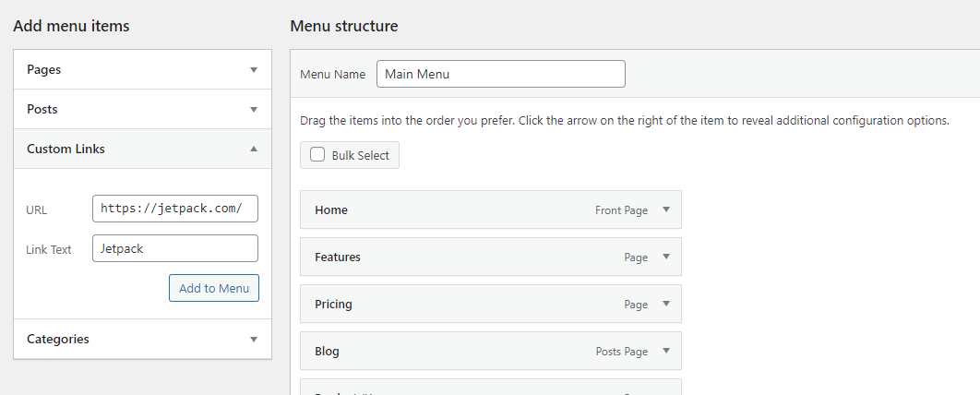The height and width of the screenshot is (395, 980).
Task: Focus the URL input field
Action: [175, 209]
